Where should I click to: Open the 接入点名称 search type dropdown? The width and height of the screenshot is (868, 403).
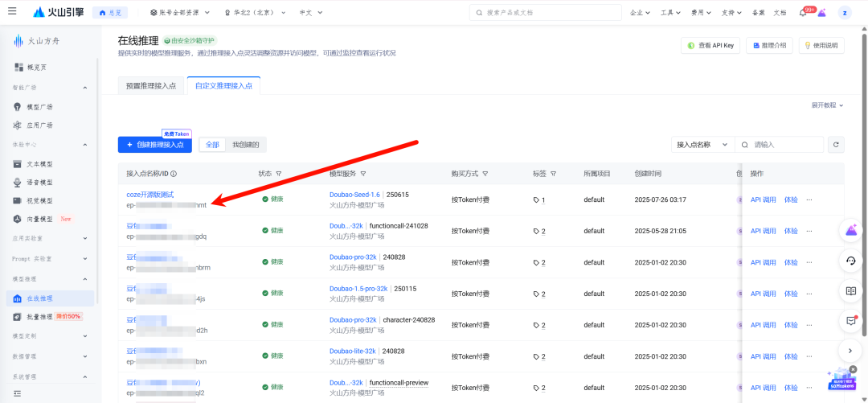tap(702, 145)
